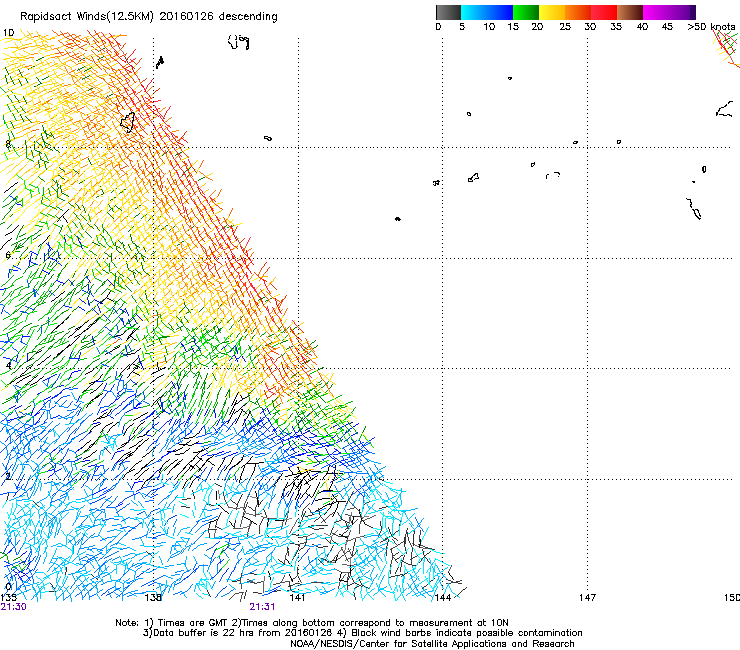Click the '141' longitude axis label
This screenshot has height=650, width=740.
[x=298, y=598]
